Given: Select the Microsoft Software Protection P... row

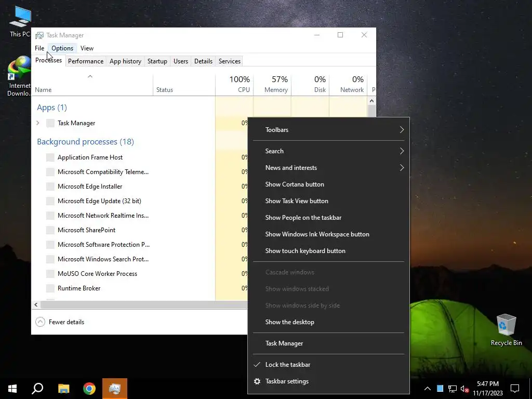Looking at the screenshot, I should pos(139,245).
